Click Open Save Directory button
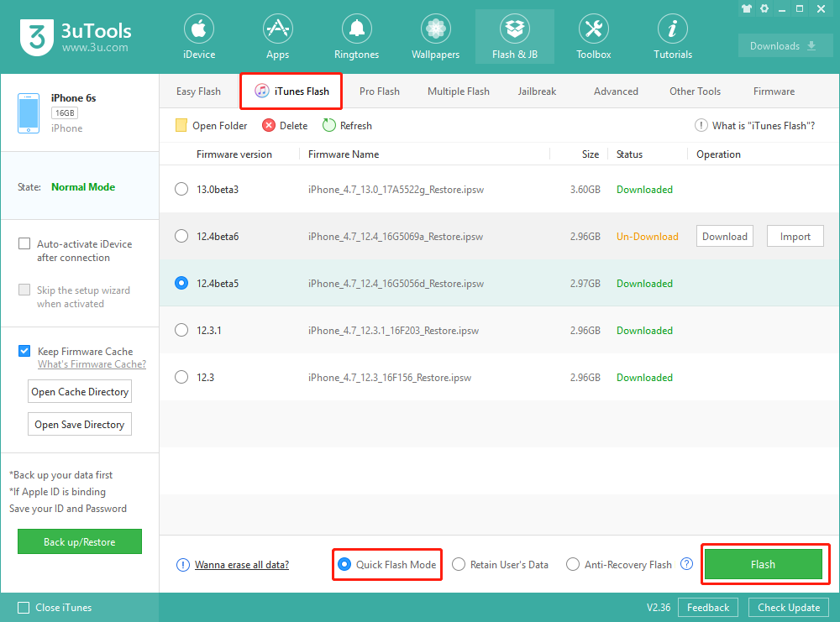Screen dimensions: 840x622 click(80, 424)
